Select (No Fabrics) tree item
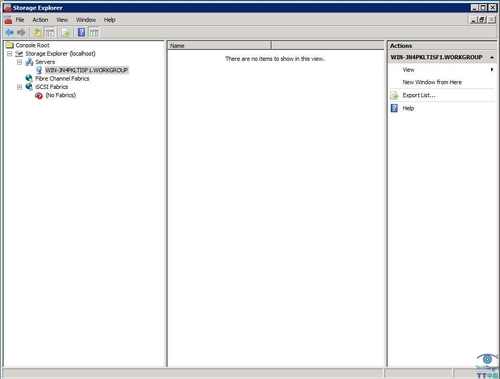The height and width of the screenshot is (379, 500). 60,95
